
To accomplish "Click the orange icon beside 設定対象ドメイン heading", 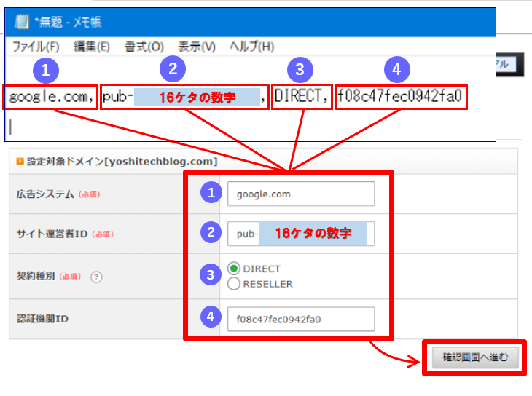I will tap(20, 162).
